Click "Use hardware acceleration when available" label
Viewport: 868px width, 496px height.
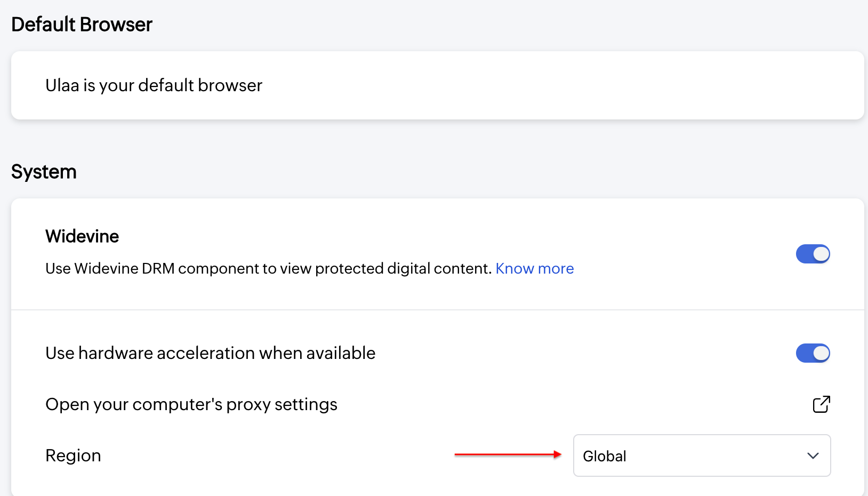tap(211, 353)
